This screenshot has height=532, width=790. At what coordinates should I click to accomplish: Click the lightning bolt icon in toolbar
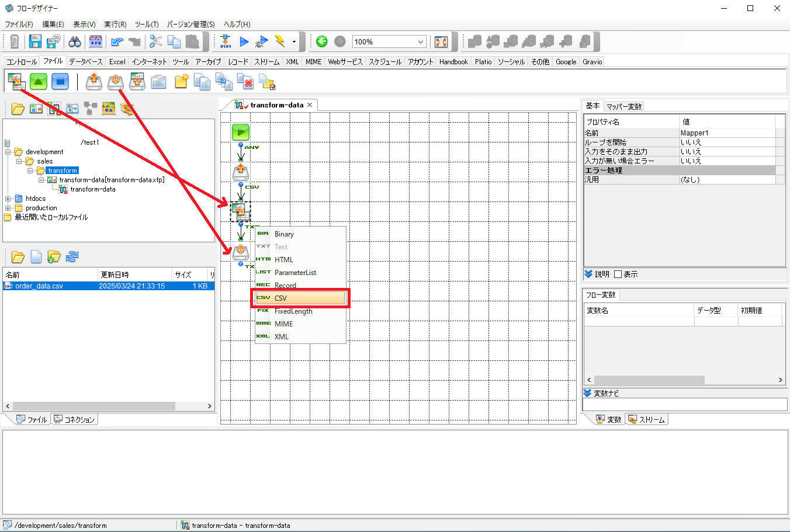280,41
